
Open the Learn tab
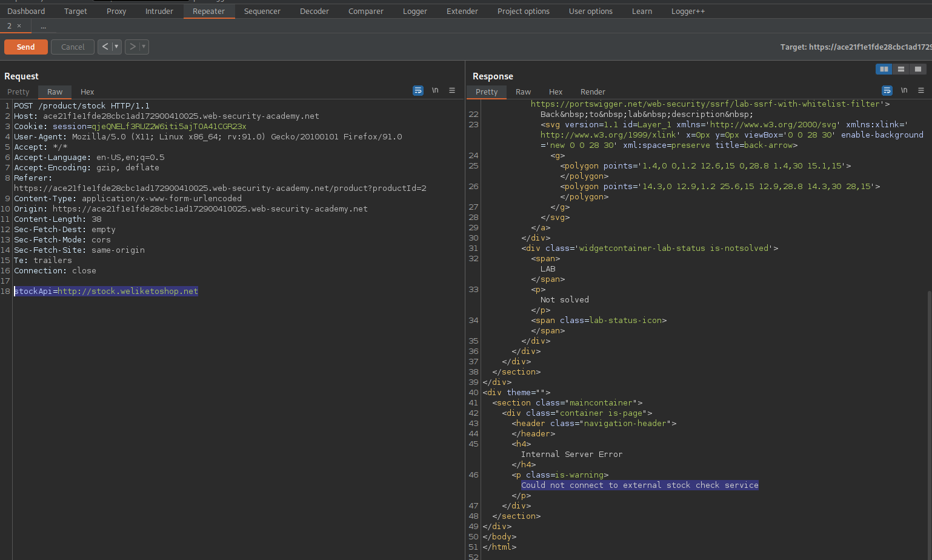pyautogui.click(x=642, y=12)
